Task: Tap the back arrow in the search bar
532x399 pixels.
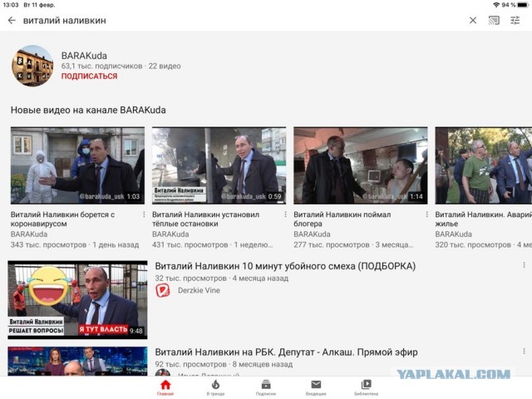Action: click(x=12, y=20)
